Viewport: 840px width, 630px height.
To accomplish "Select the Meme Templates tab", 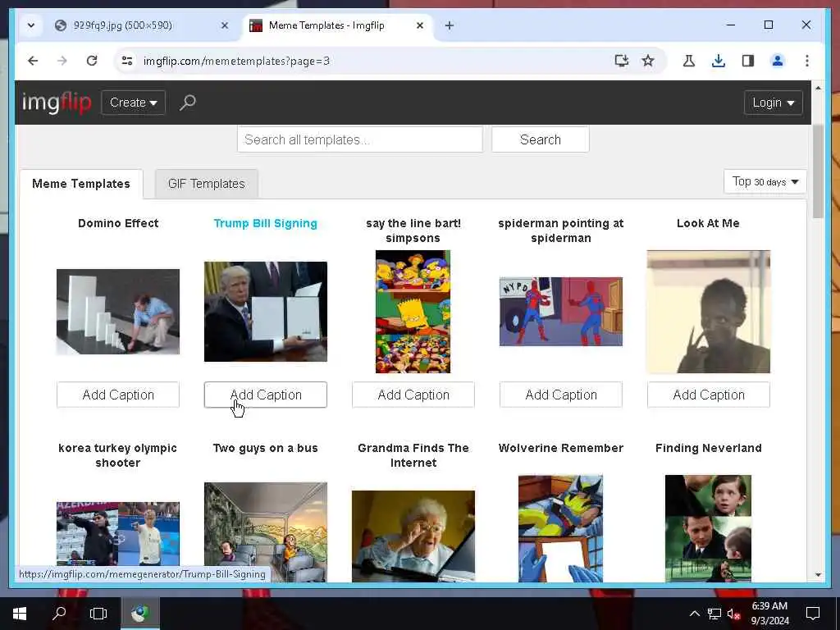I will 81,184.
